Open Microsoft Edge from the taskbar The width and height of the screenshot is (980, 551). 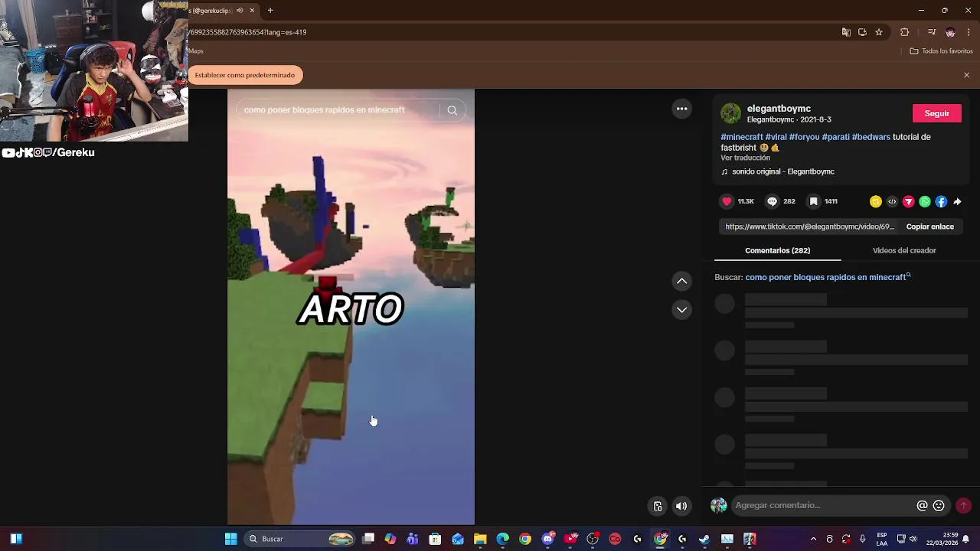(502, 539)
